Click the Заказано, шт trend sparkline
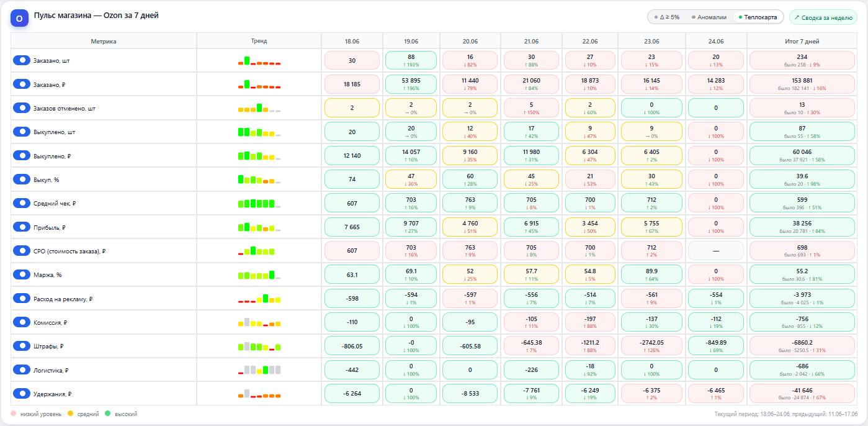 point(259,60)
